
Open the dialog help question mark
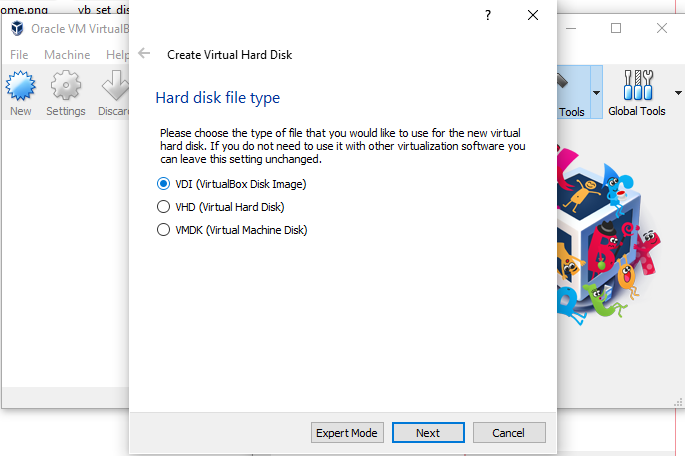click(488, 15)
